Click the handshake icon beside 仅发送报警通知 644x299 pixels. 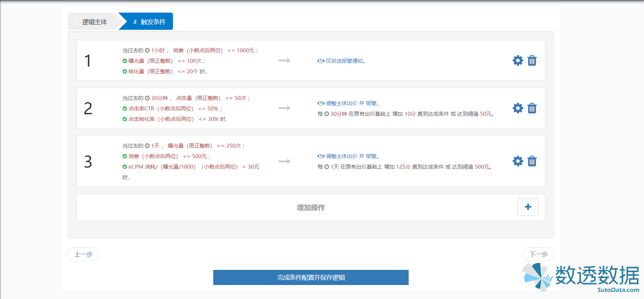[x=321, y=61]
